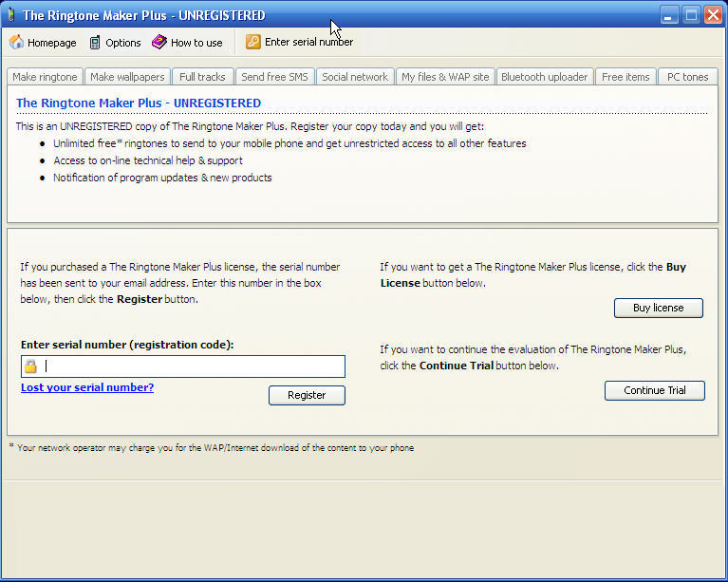The width and height of the screenshot is (728, 582).
Task: Click 'Enter serial number (registration code):' label
Action: [127, 345]
